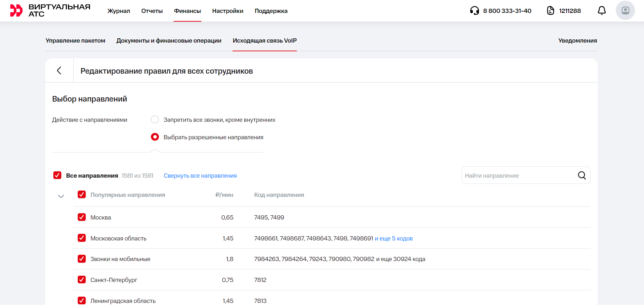The width and height of the screenshot is (644, 305).
Task: Click 'Свернуть все направления' link
Action: [200, 176]
